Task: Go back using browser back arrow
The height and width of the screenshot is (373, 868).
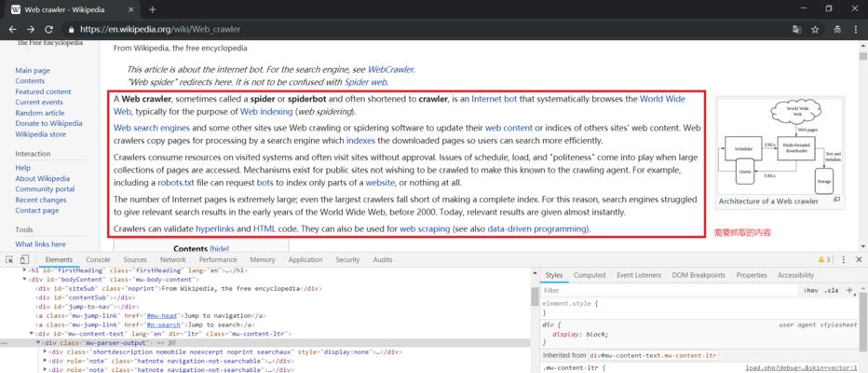Action: pos(11,29)
